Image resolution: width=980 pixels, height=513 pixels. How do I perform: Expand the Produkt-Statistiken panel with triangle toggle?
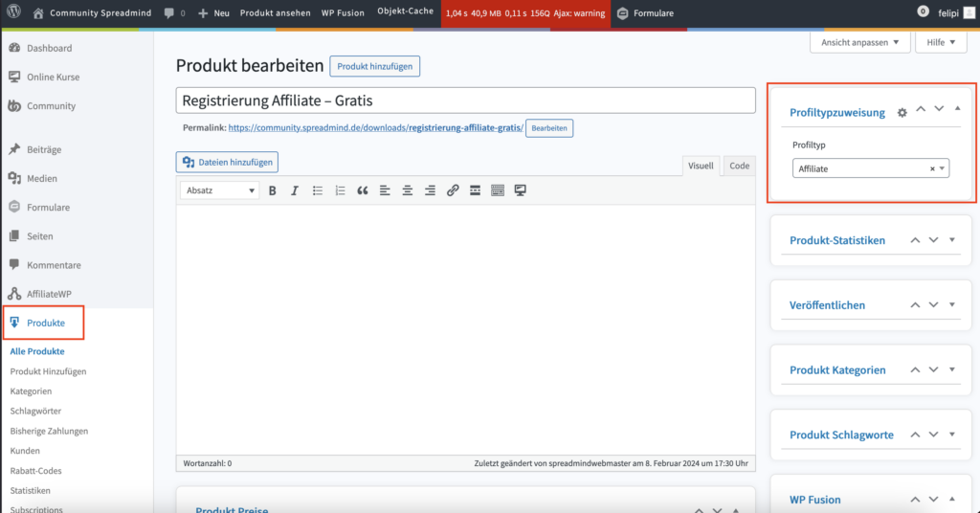coord(952,239)
